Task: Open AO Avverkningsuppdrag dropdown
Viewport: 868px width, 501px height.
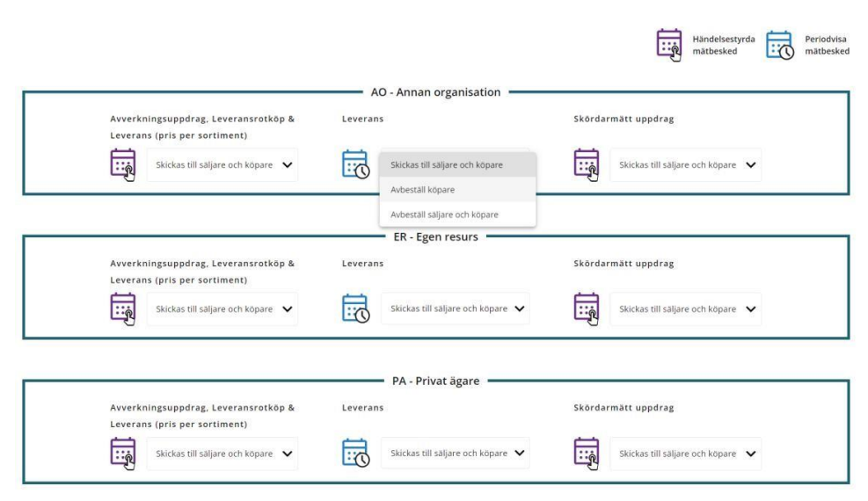Action: [222, 164]
